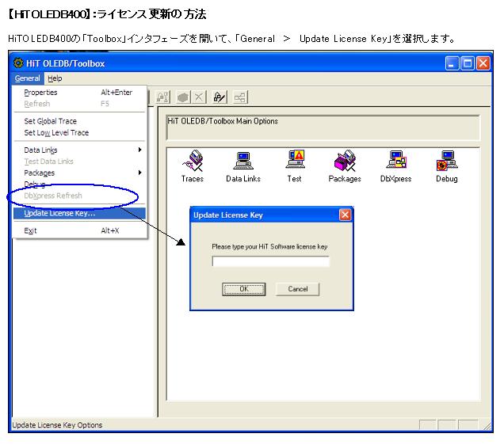Click the grayed Refresh menu entry
The height and width of the screenshot is (445, 504).
coord(79,104)
